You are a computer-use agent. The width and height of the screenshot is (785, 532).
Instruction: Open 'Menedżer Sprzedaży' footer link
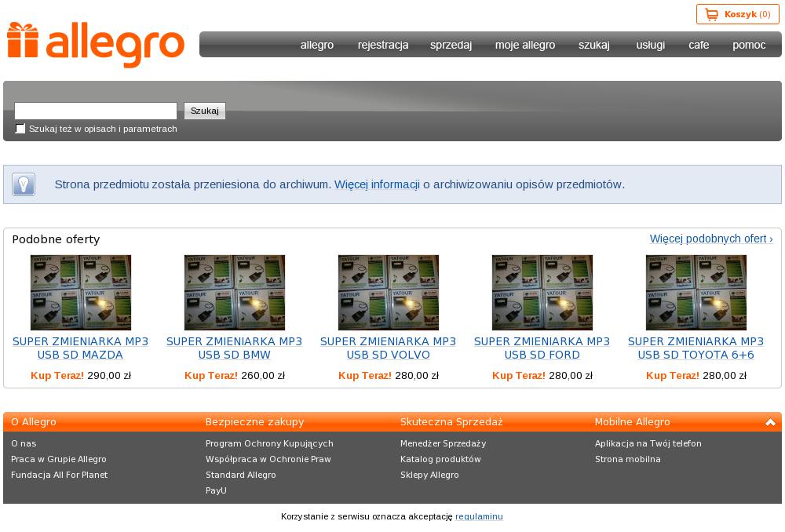point(443,443)
